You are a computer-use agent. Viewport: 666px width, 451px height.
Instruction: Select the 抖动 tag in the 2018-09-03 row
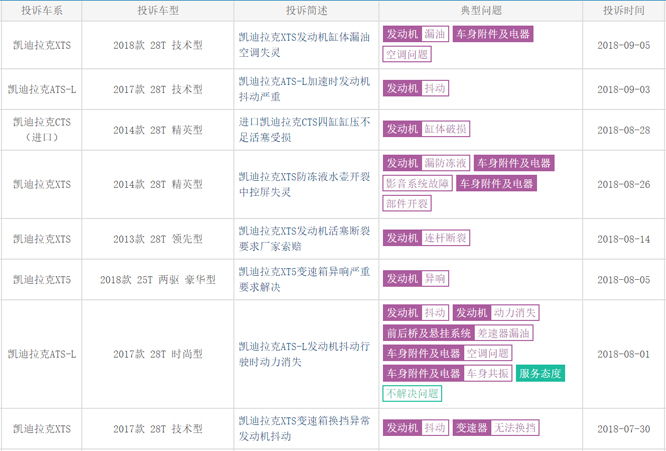435,88
